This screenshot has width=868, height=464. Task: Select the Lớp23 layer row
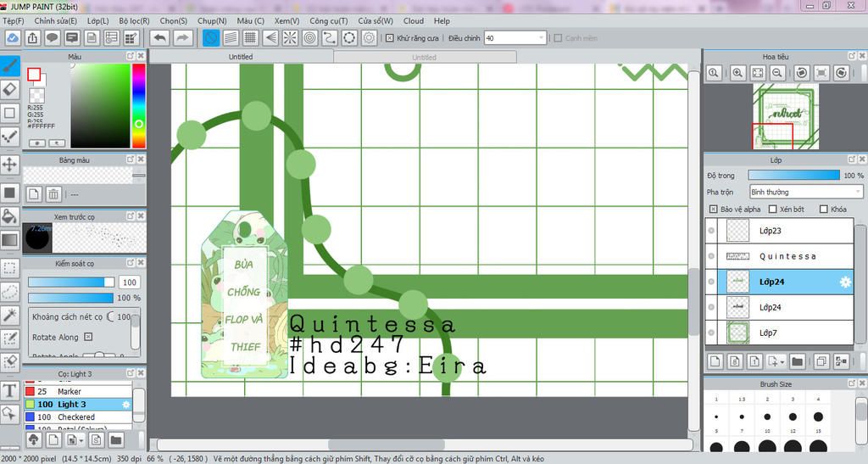[780, 231]
